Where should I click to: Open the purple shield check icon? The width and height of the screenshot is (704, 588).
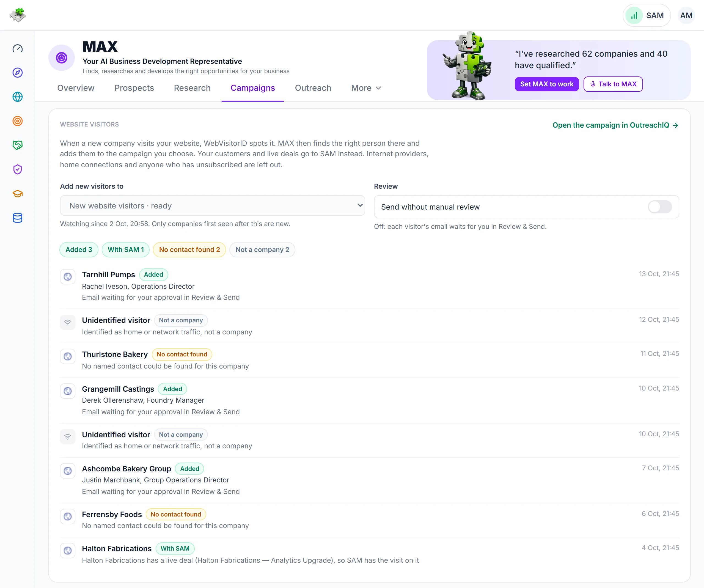tap(17, 169)
